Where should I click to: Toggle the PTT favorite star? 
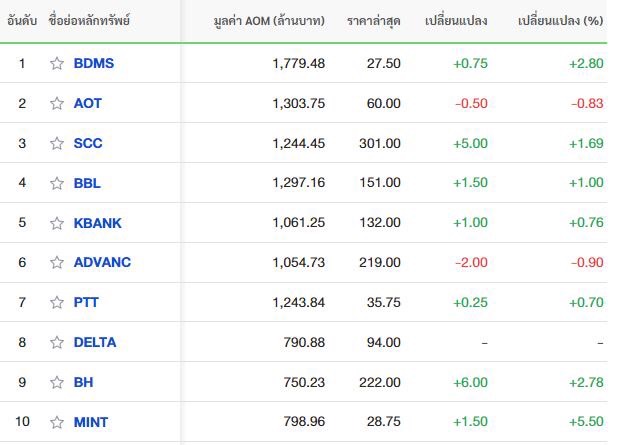tap(57, 302)
